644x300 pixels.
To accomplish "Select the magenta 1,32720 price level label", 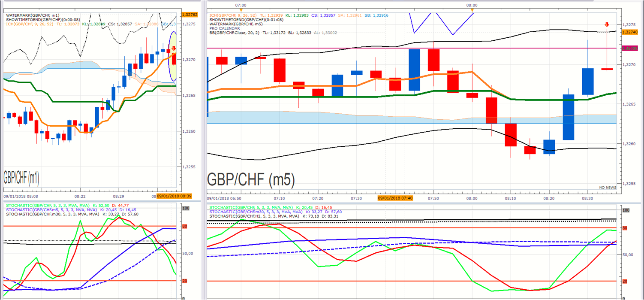I will point(629,48).
